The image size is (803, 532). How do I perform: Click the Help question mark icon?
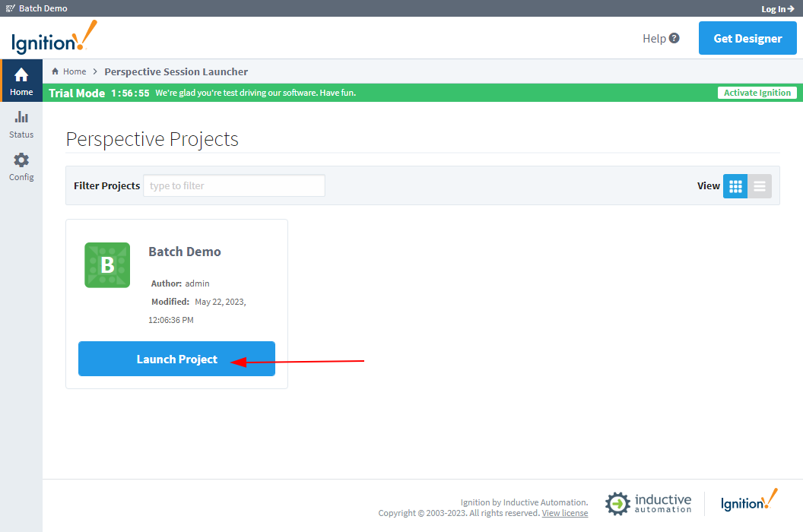click(x=674, y=38)
